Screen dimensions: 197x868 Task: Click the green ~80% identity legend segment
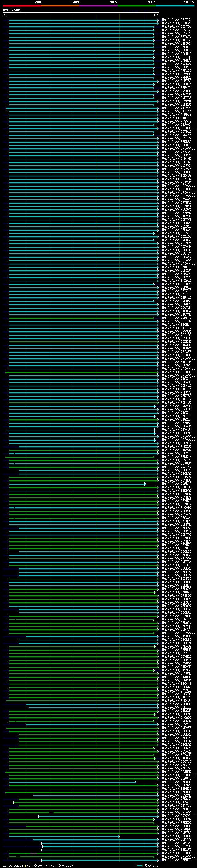coord(137,6)
